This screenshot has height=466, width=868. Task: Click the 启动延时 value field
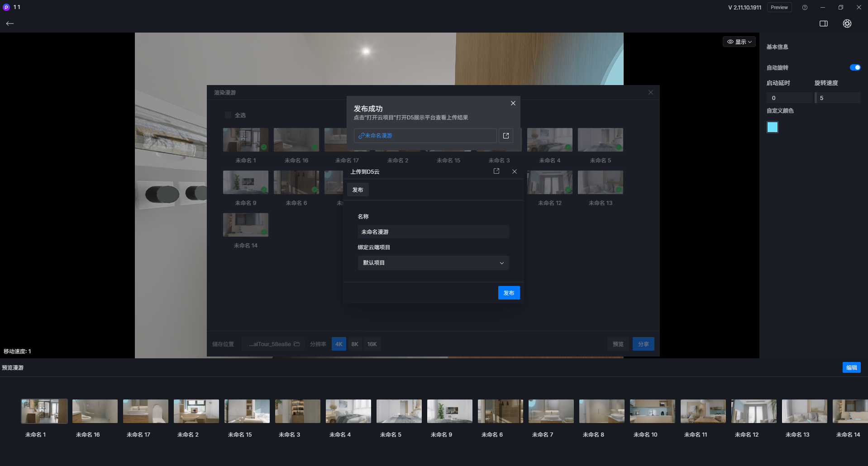coord(789,98)
